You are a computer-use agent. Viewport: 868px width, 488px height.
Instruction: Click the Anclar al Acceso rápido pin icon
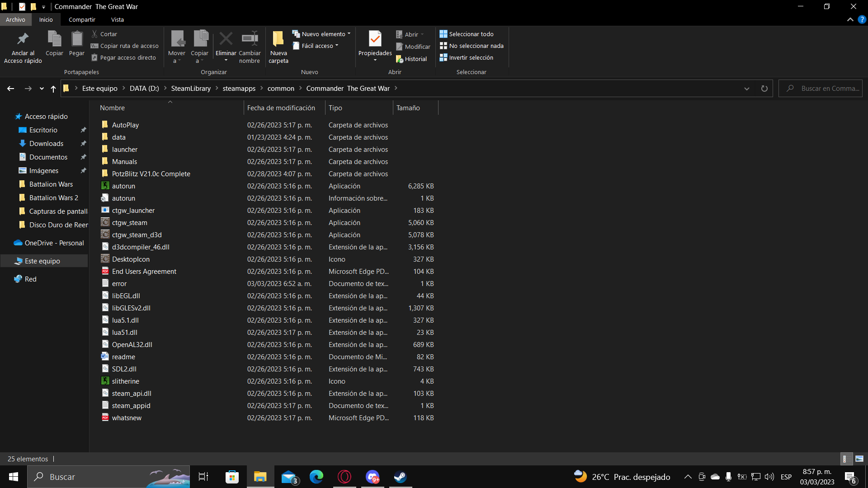point(23,39)
